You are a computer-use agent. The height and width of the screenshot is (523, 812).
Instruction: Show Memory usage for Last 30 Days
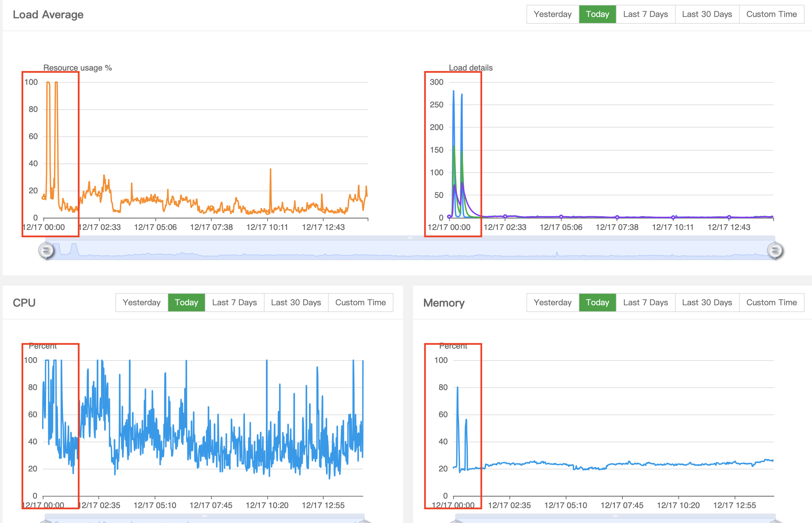(707, 303)
